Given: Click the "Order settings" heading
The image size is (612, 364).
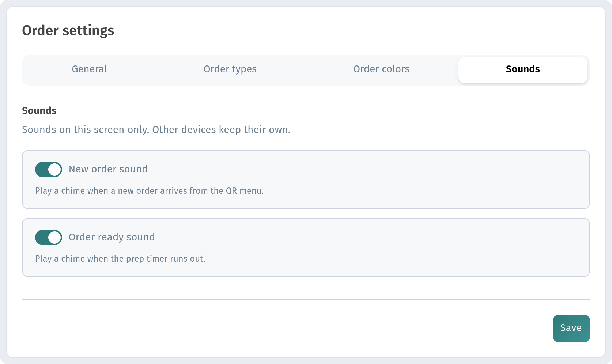Looking at the screenshot, I should pos(68,30).
